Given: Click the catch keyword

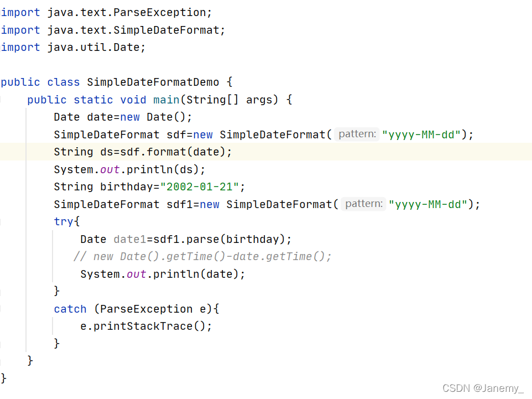Looking at the screenshot, I should click(x=70, y=309).
